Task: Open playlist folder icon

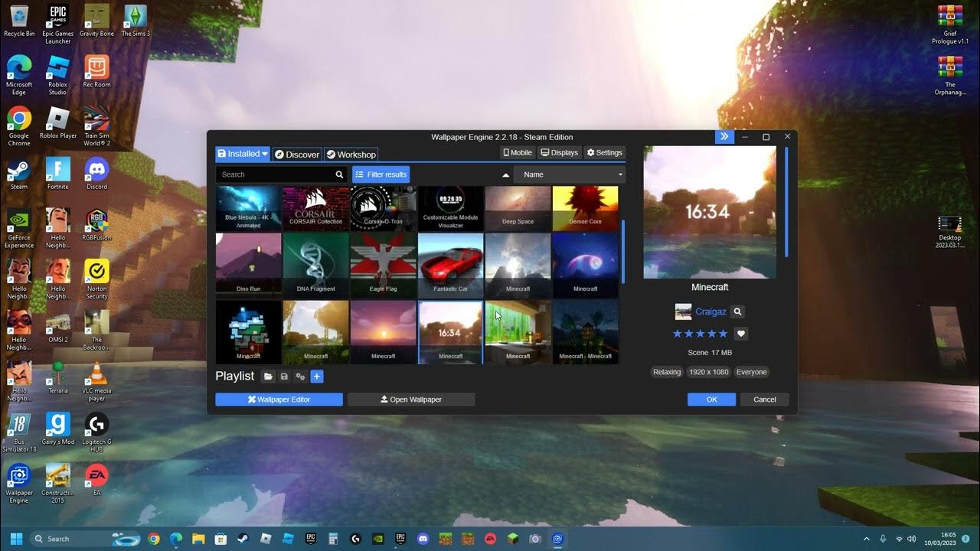Action: [x=268, y=377]
